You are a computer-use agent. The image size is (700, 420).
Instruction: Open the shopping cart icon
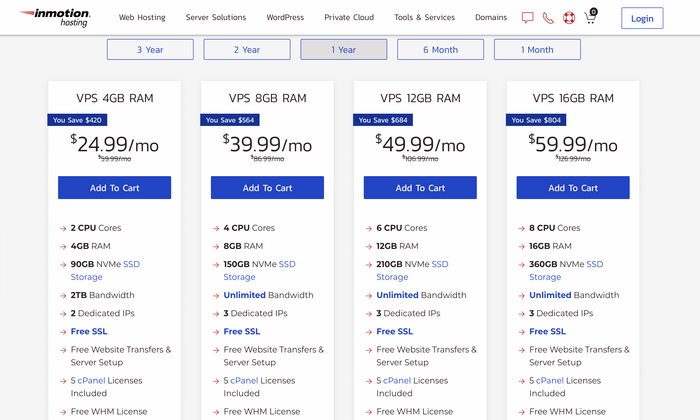[591, 16]
